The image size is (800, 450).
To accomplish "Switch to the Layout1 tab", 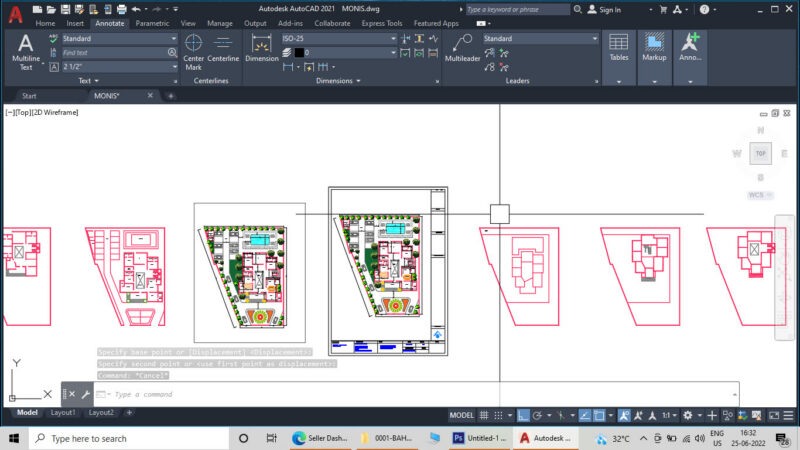I will pyautogui.click(x=63, y=412).
